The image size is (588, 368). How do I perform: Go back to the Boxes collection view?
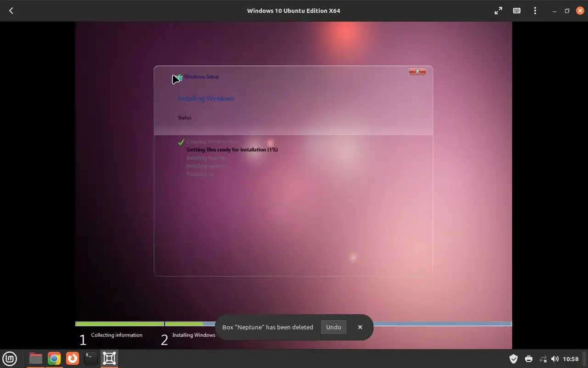click(11, 11)
